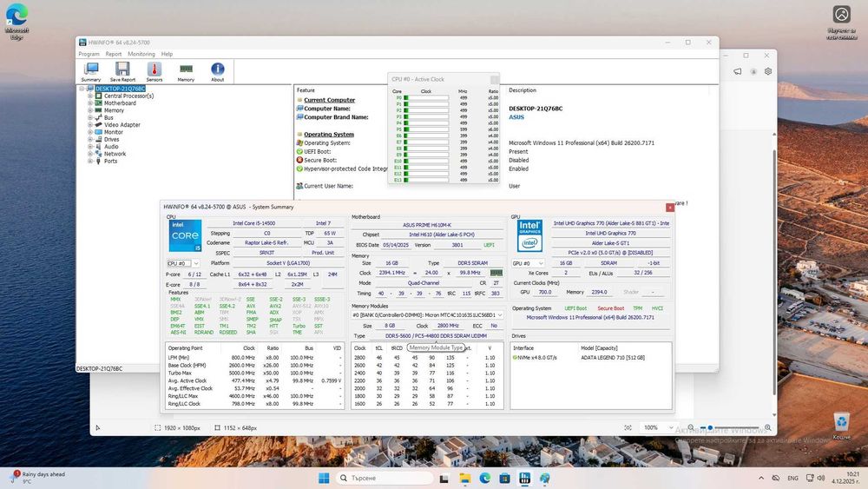This screenshot has height=489, width=868.
Task: Click the ASUS PRIME H610M-K motherboard field
Action: coord(427,225)
